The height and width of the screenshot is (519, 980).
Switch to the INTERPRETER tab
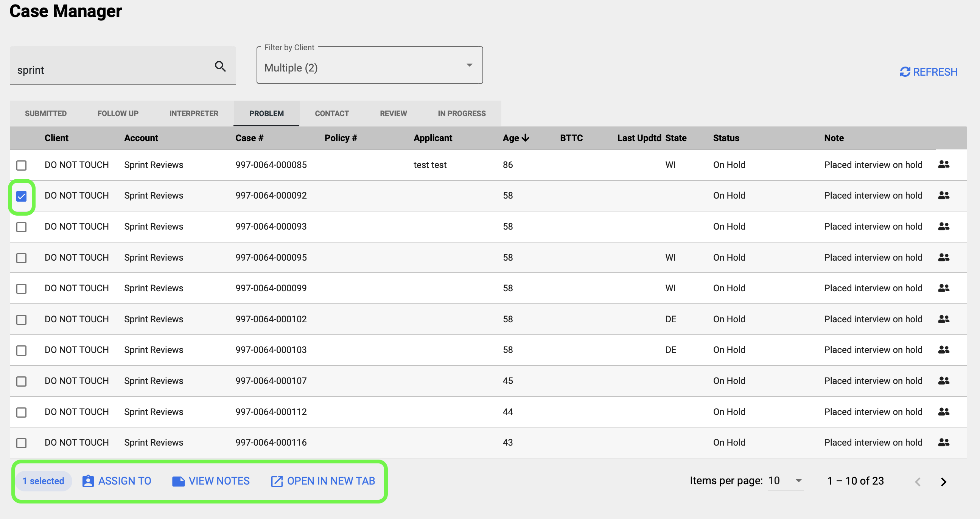194,113
